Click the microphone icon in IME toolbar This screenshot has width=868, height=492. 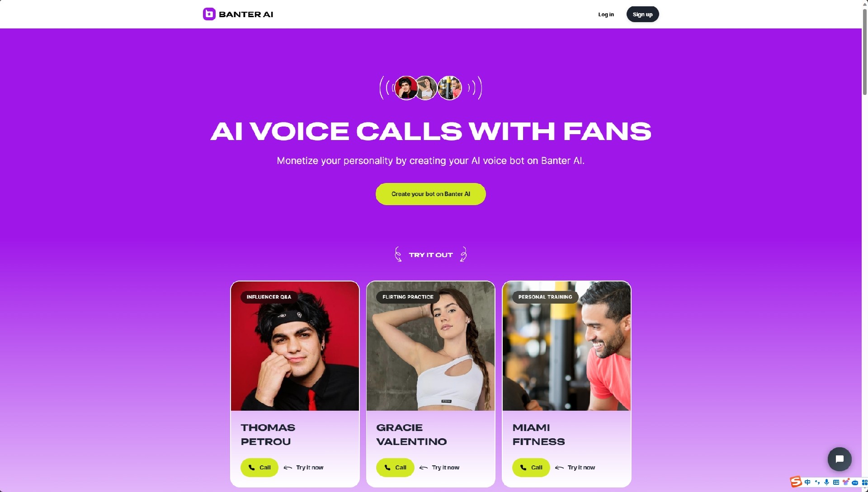tap(826, 482)
